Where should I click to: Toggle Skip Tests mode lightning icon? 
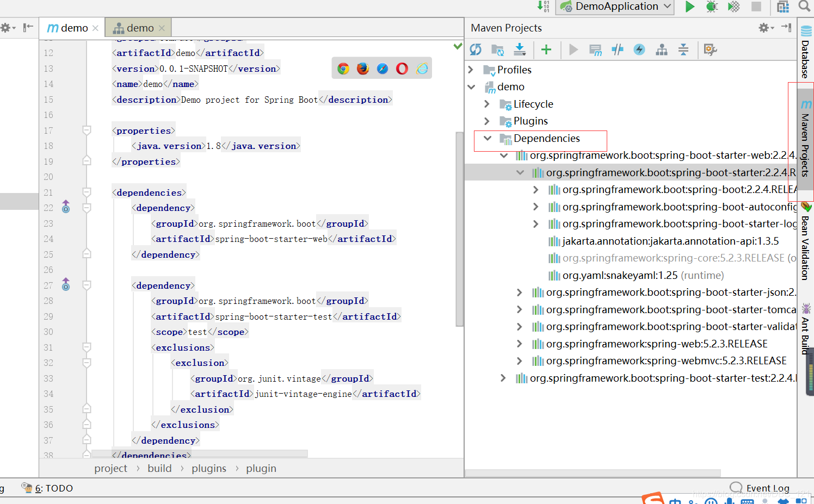pos(639,49)
